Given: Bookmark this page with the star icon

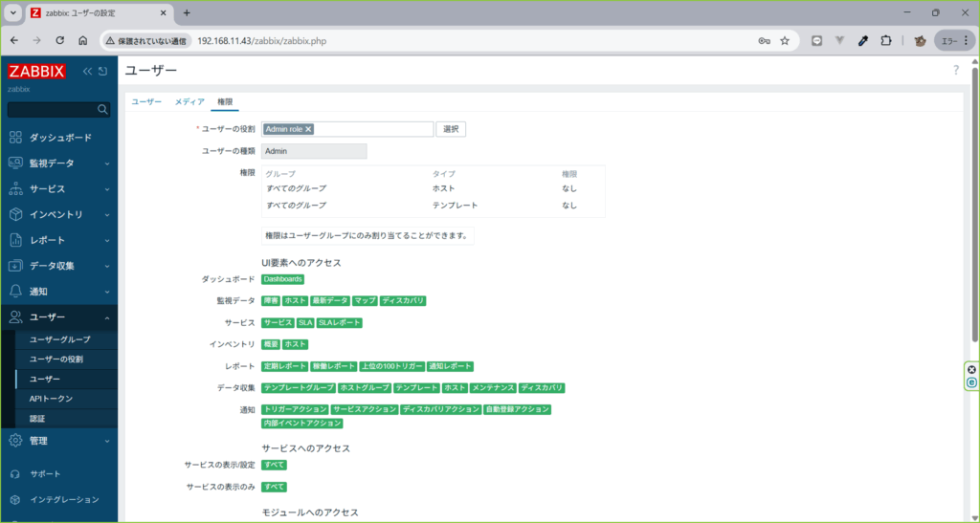Looking at the screenshot, I should click(x=785, y=41).
